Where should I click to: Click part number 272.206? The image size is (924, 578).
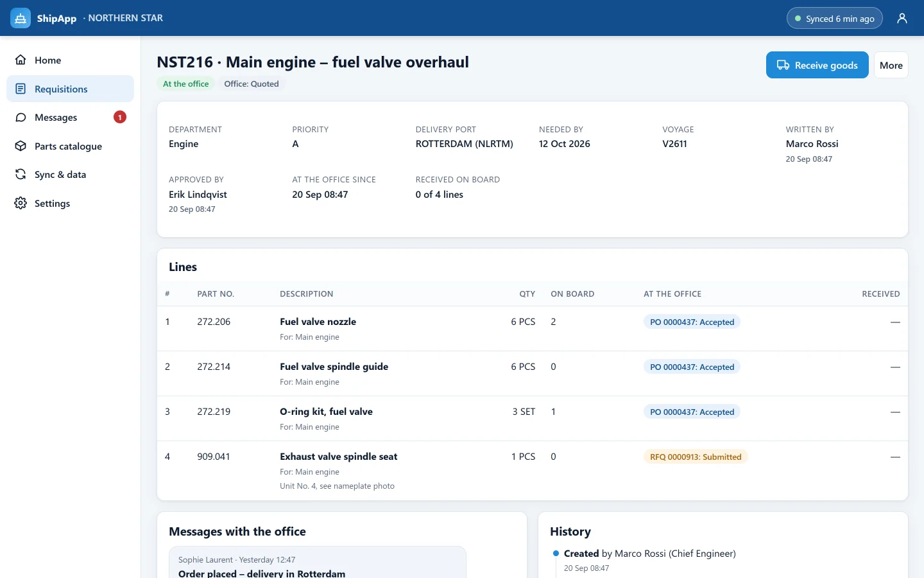(214, 322)
